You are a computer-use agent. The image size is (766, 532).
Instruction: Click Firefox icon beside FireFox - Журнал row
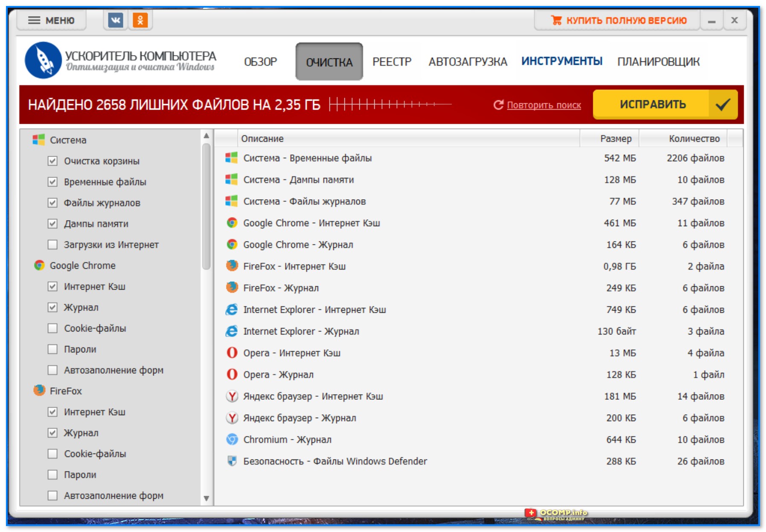click(232, 288)
